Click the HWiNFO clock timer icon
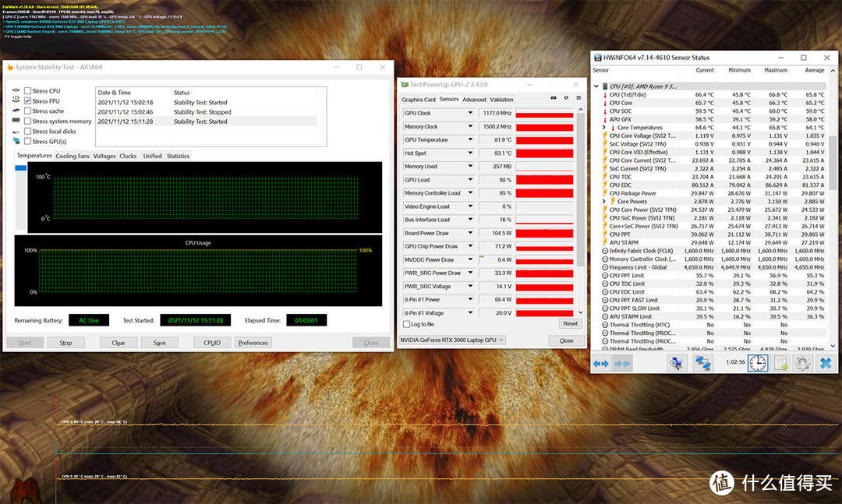The image size is (842, 504). click(758, 363)
